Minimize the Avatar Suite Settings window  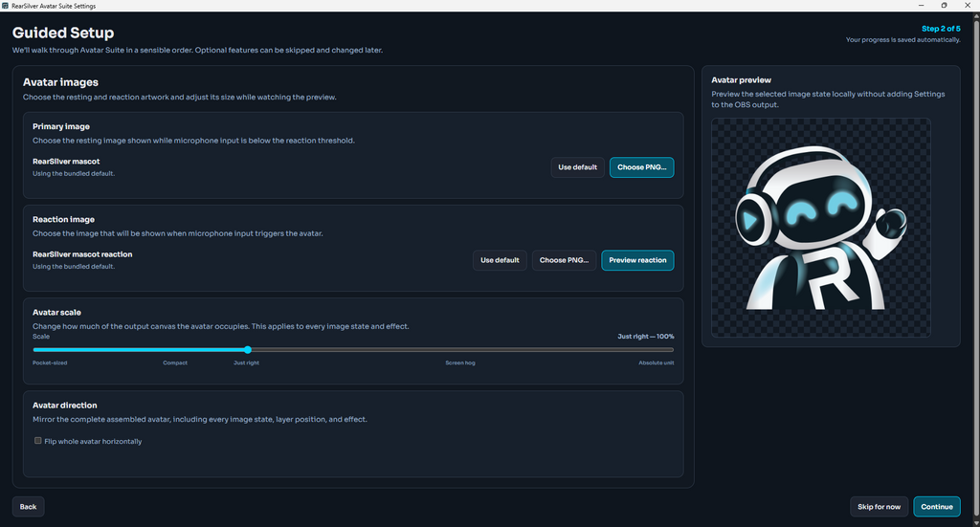point(921,6)
